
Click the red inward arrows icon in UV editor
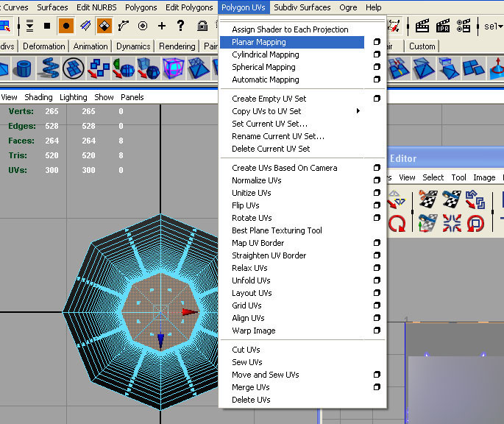tap(452, 223)
